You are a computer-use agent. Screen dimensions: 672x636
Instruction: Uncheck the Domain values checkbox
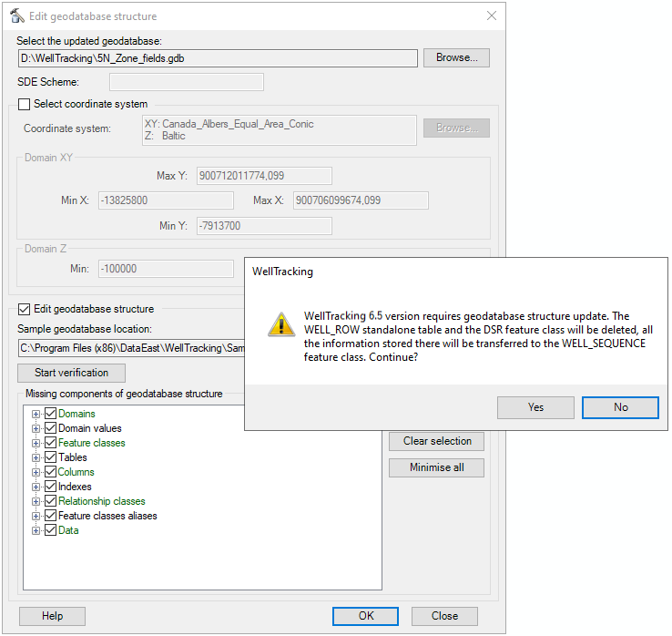click(x=51, y=428)
